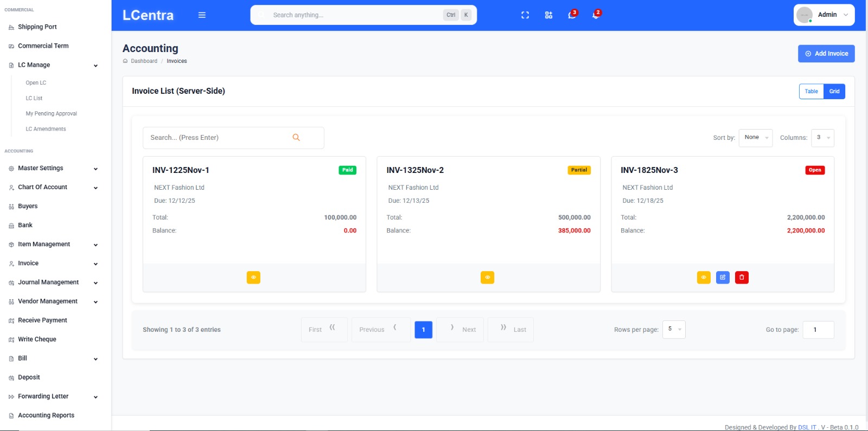Screen dimensions: 868x431
Task: Toggle fullscreen mode icon in header
Action: tap(525, 15)
